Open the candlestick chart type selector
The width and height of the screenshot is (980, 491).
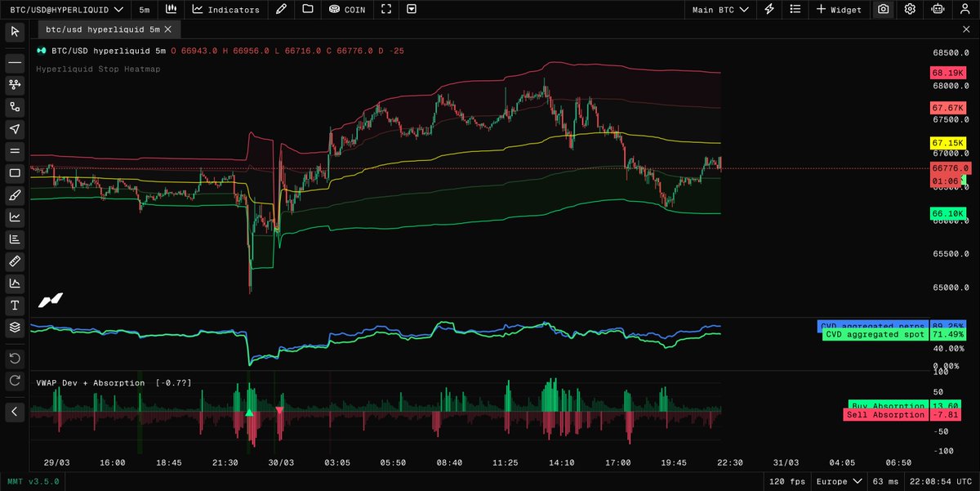coord(171,9)
